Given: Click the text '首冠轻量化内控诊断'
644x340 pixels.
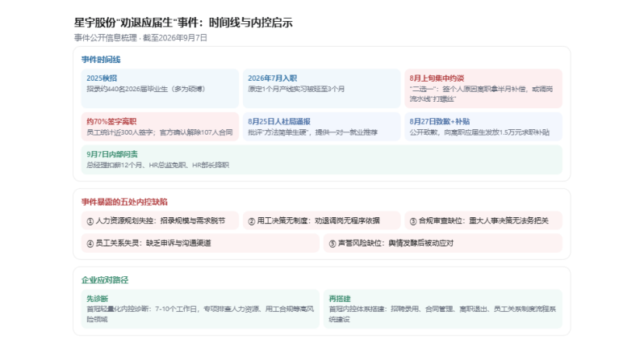Looking at the screenshot, I should [118, 309].
